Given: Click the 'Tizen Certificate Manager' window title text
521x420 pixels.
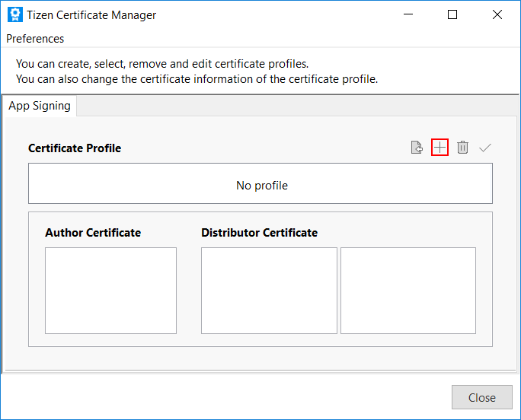Looking at the screenshot, I should pyautogui.click(x=92, y=14).
